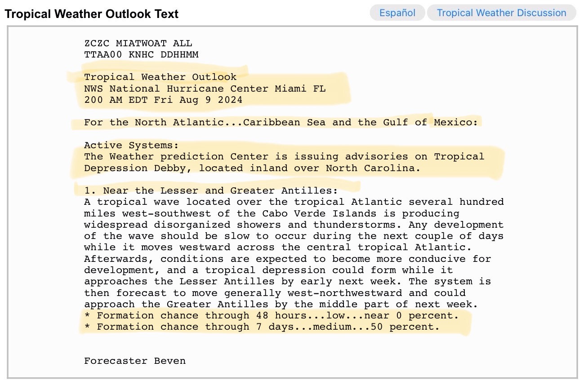The width and height of the screenshot is (588, 380).
Task: Click the '200 AM EDT Fri Aug 9 2024' timestamp
Action: 163,100
